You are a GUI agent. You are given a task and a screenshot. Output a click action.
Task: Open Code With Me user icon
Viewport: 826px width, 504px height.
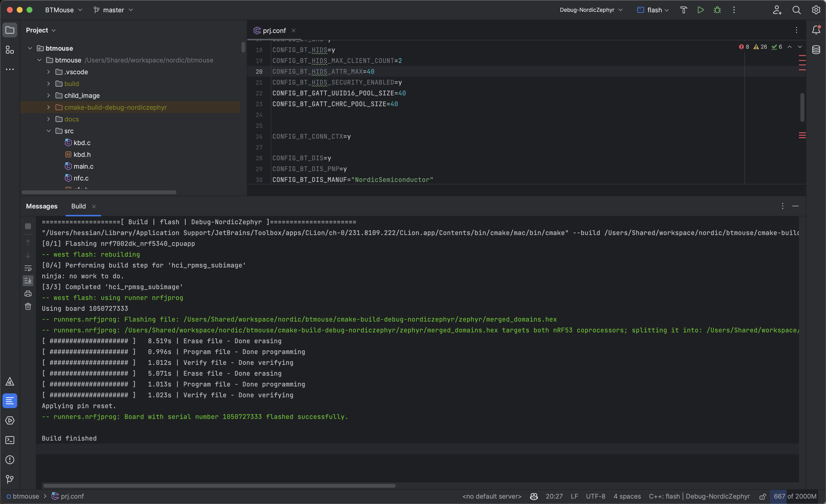click(x=777, y=10)
